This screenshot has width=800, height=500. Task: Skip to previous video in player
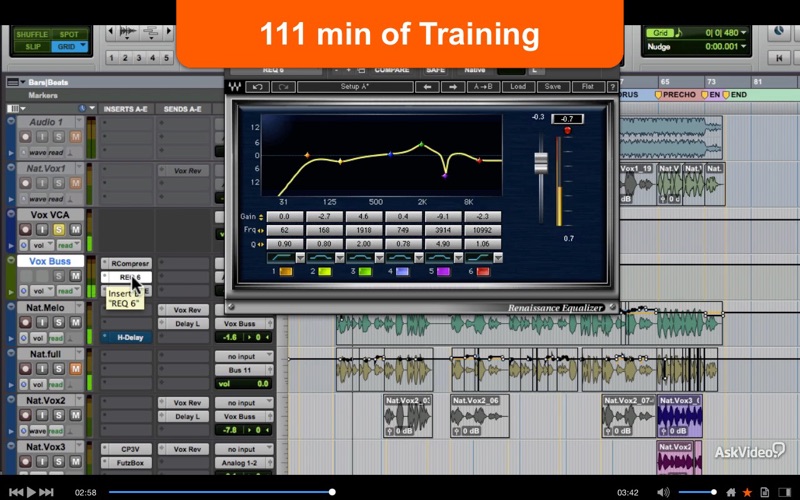pos(16,492)
